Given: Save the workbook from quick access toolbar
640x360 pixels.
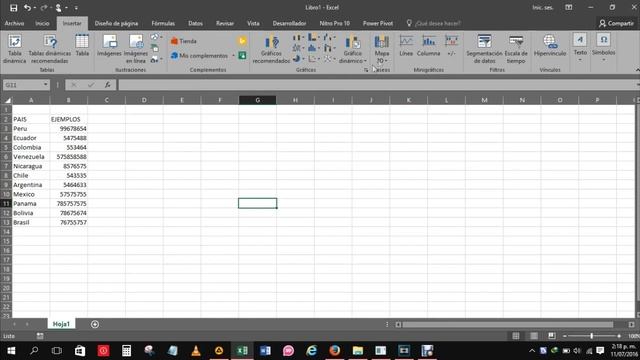Looking at the screenshot, I should click(x=13, y=7).
